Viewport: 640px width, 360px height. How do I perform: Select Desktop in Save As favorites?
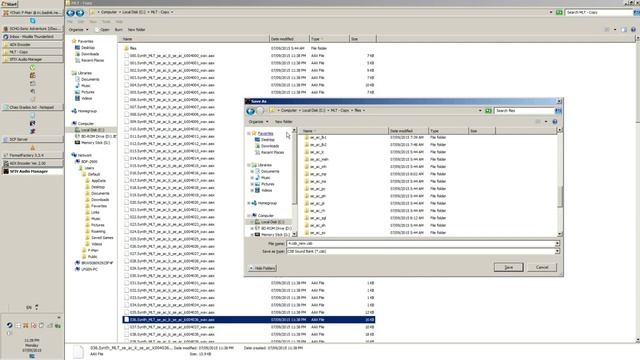(x=268, y=140)
